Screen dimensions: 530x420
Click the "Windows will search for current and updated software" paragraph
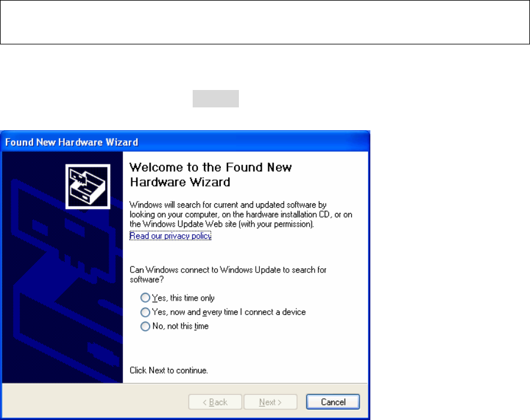pos(241,214)
